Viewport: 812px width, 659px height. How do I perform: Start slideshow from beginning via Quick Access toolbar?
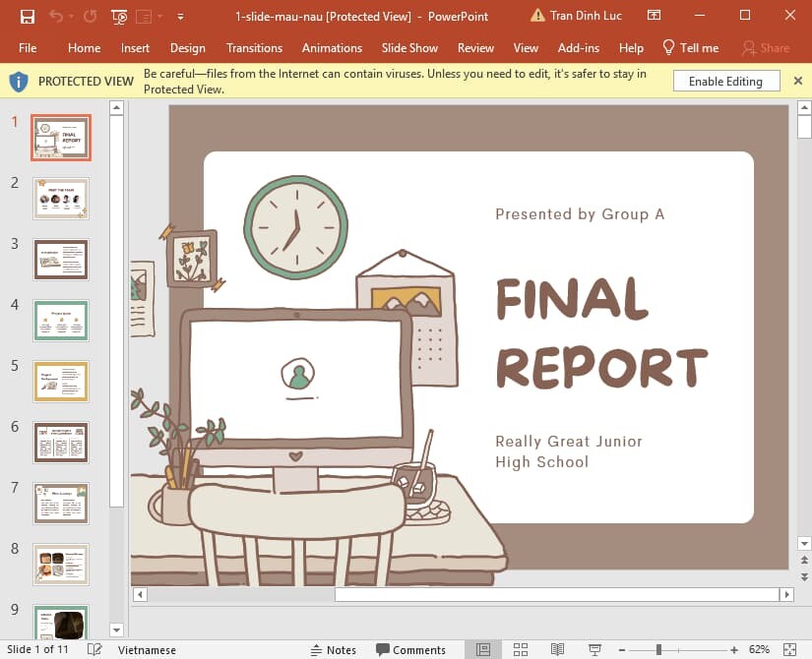[x=118, y=16]
